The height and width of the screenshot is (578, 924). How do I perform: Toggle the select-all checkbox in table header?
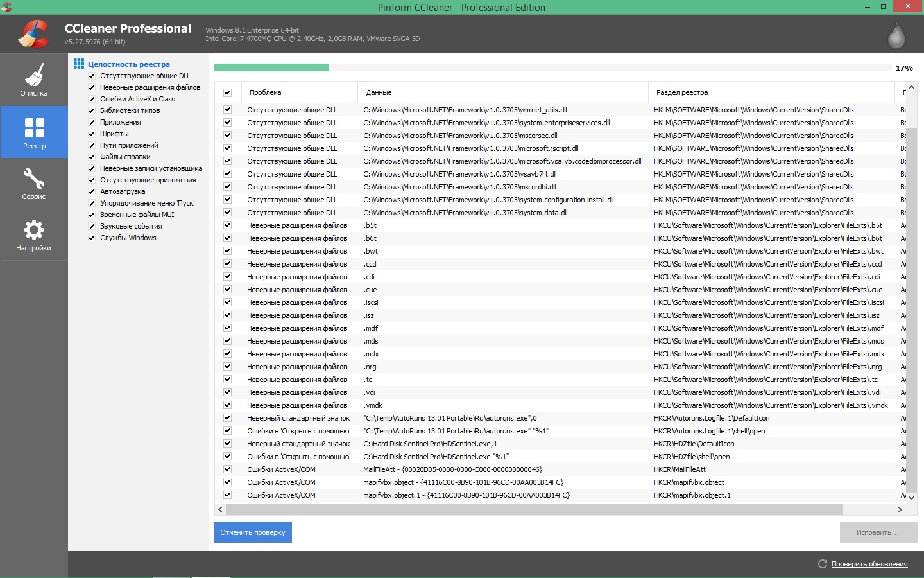coord(227,92)
